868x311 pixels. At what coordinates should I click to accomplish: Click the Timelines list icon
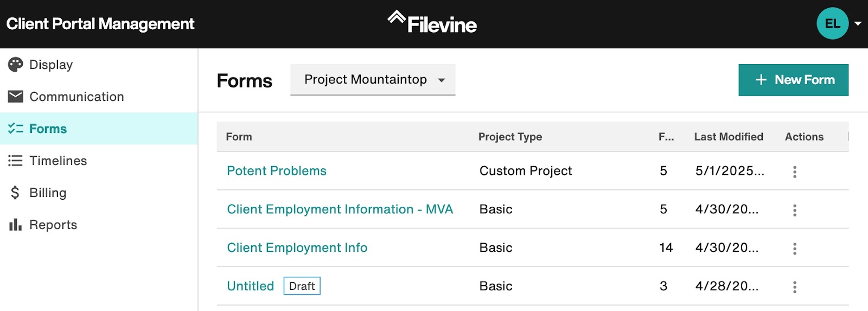16,161
